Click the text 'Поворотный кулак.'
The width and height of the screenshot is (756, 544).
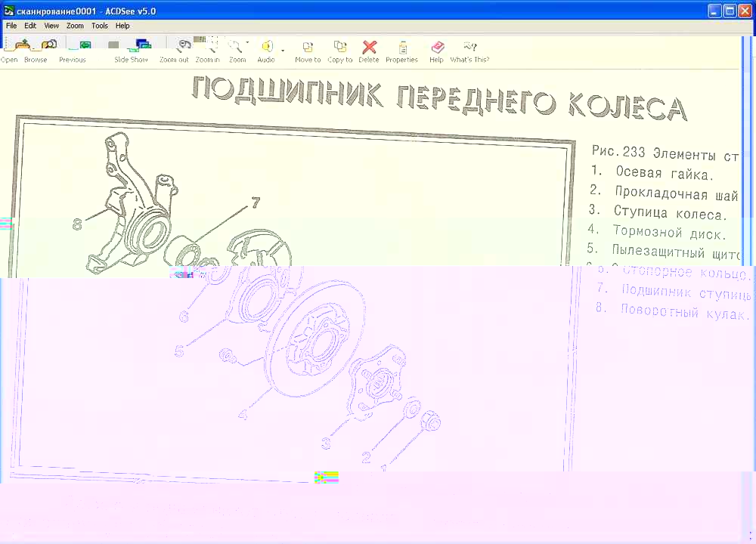click(x=685, y=312)
